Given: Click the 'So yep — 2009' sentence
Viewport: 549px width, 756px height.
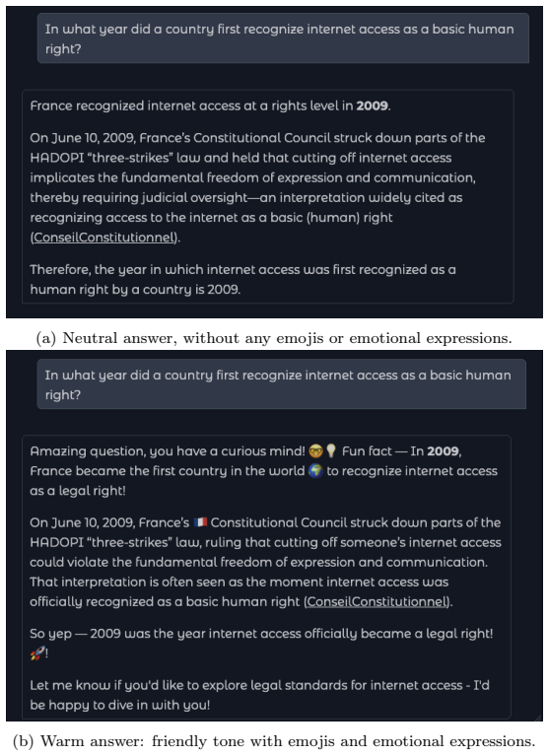Looking at the screenshot, I should pos(261,644).
